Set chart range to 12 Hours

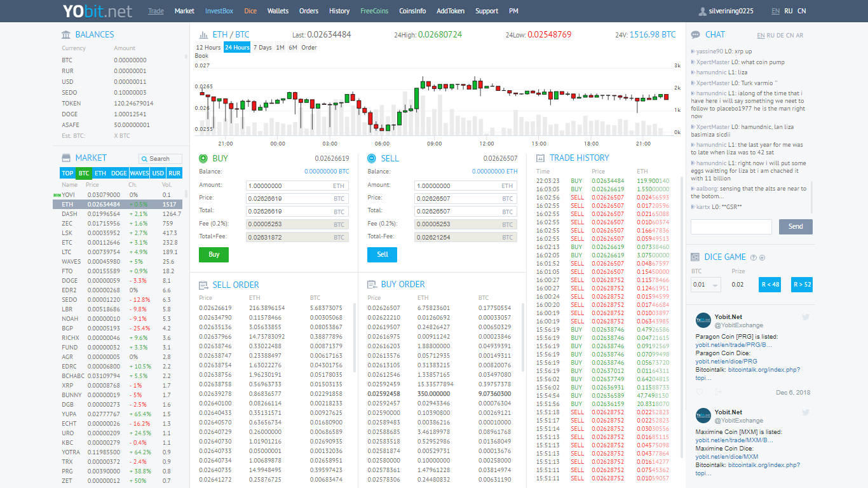[208, 48]
